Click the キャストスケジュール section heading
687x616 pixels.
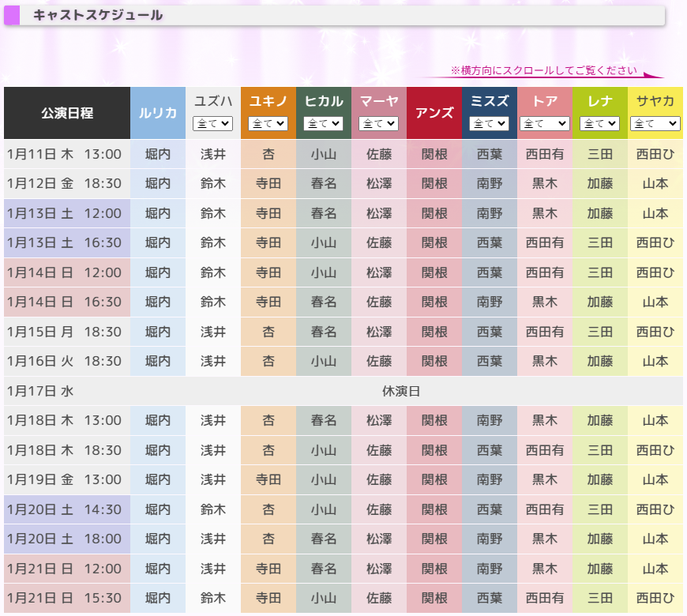click(x=98, y=15)
